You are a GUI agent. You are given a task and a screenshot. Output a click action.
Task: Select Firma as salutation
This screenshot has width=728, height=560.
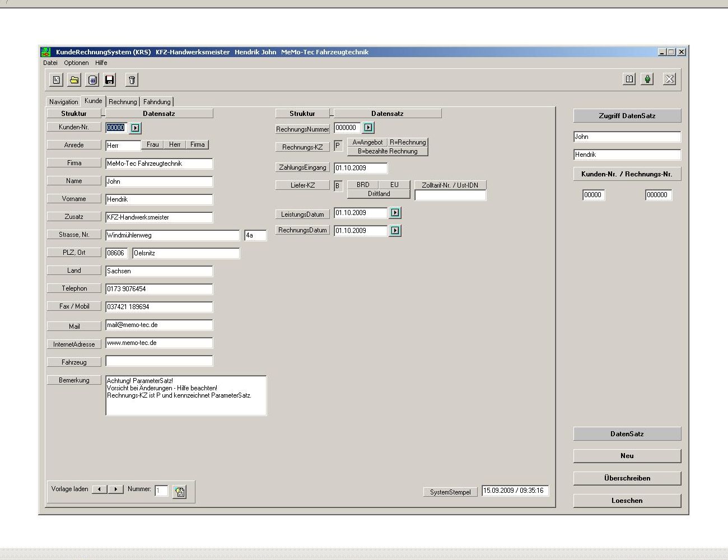point(198,144)
